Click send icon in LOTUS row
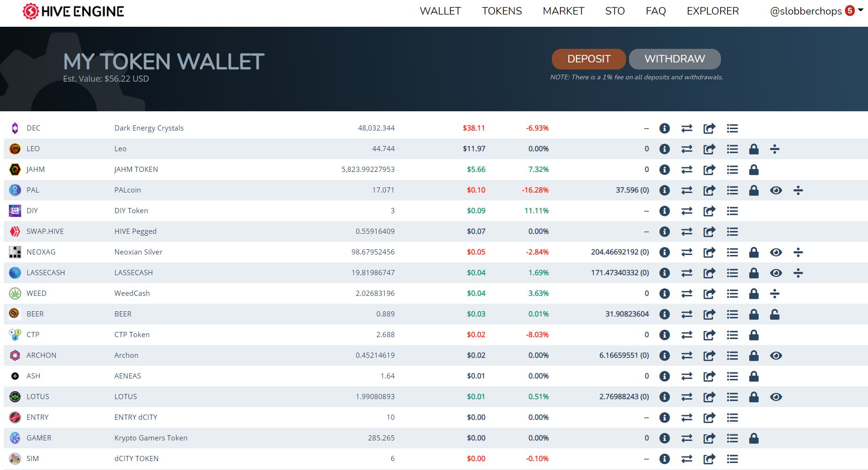 pos(709,397)
